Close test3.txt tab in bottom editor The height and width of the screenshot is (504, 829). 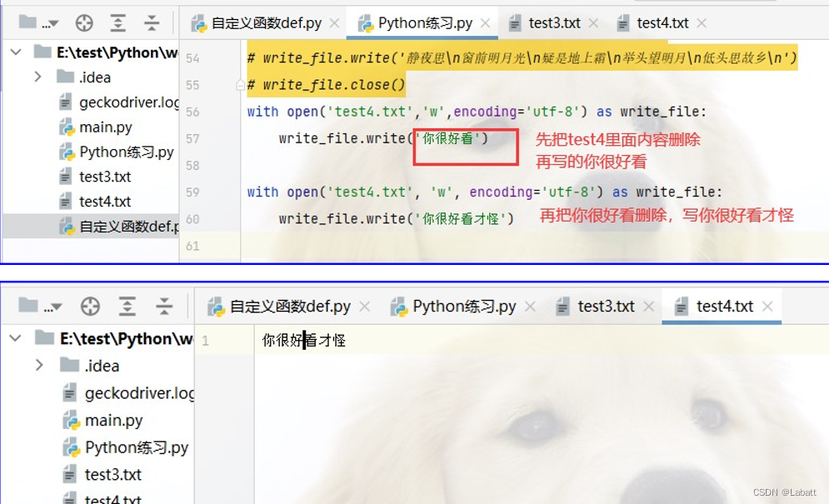[649, 307]
